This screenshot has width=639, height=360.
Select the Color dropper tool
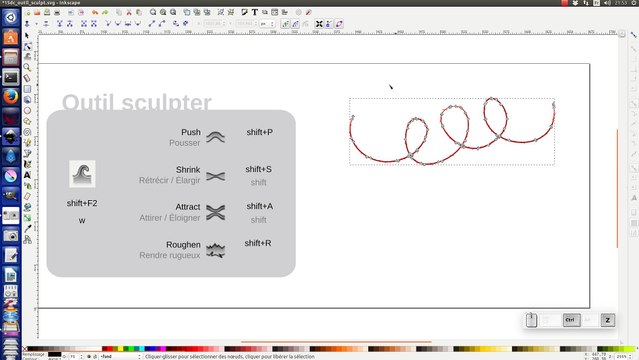coord(27,229)
